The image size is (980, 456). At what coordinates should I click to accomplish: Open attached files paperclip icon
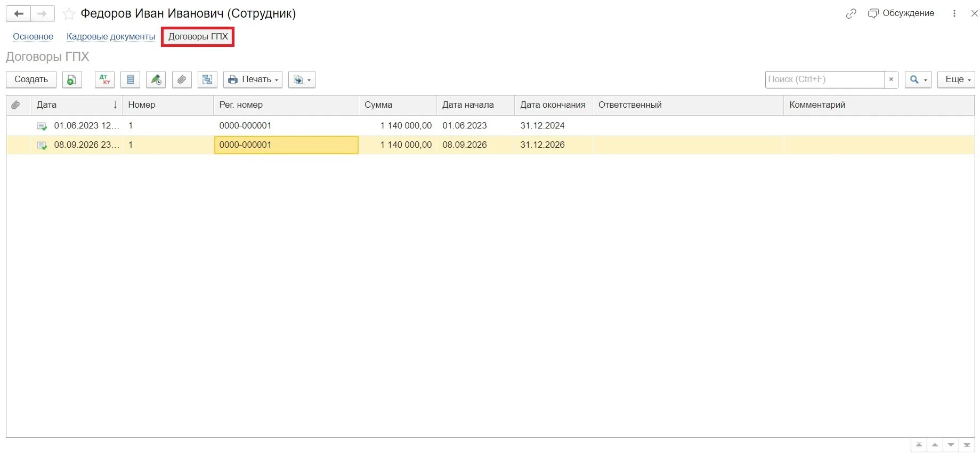(182, 79)
